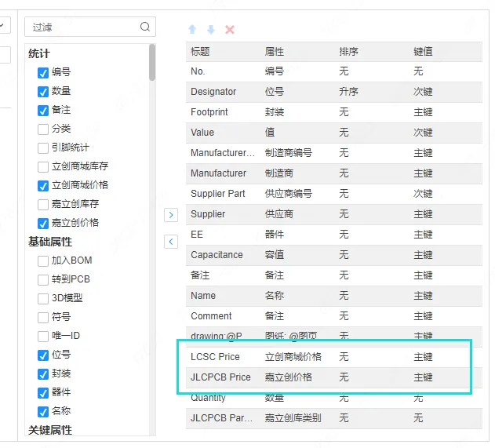Click the blue move-up arrow icon

click(x=192, y=30)
